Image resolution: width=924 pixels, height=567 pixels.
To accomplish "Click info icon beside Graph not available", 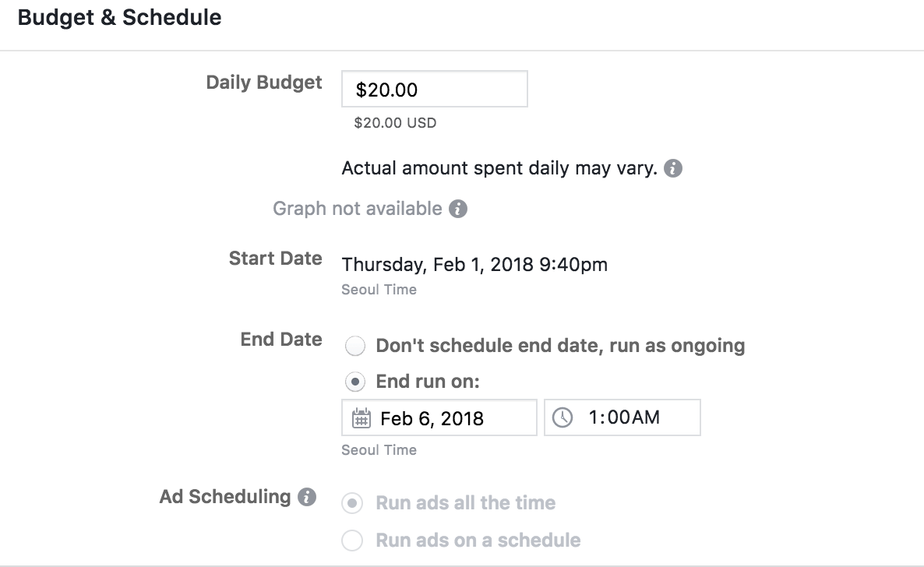I will tap(459, 209).
